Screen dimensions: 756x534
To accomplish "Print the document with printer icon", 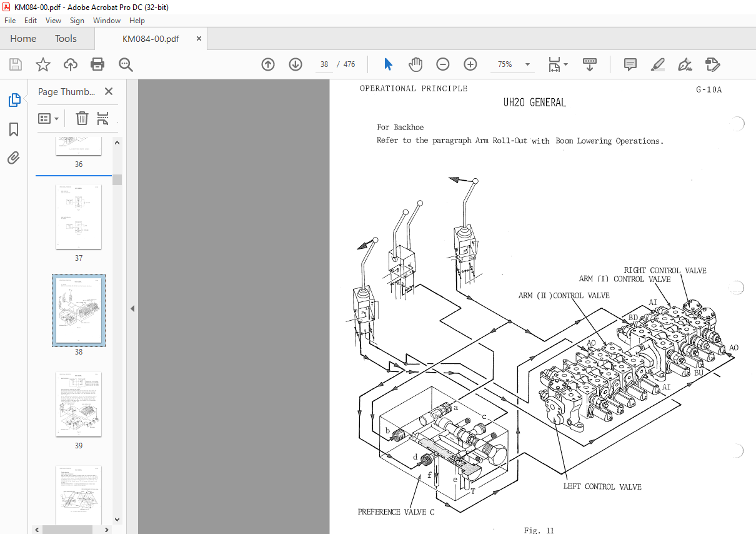I will [x=97, y=64].
